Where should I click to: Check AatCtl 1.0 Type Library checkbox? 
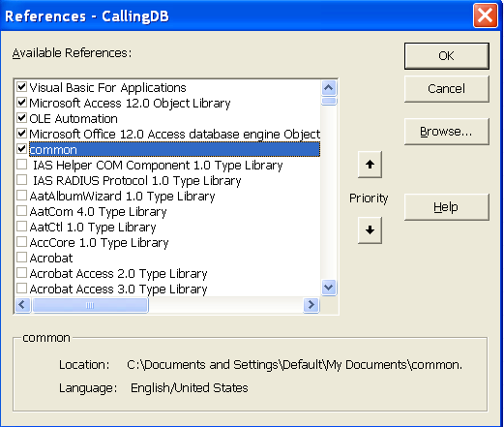[x=21, y=227]
